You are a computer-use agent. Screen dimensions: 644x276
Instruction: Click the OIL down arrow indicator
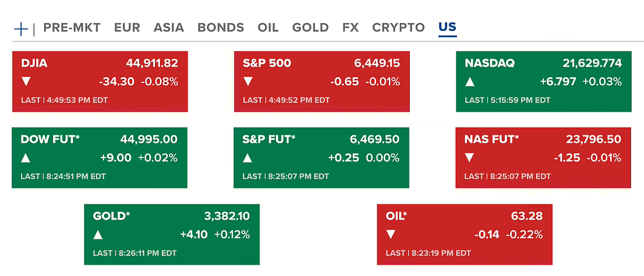click(391, 234)
